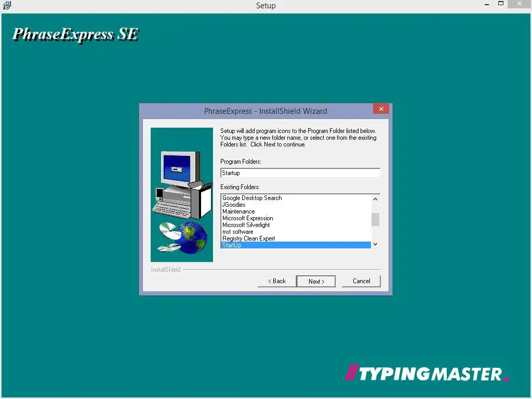Click the folder list scroll down arrow
Screen dimensions: 532x399
[x=375, y=244]
